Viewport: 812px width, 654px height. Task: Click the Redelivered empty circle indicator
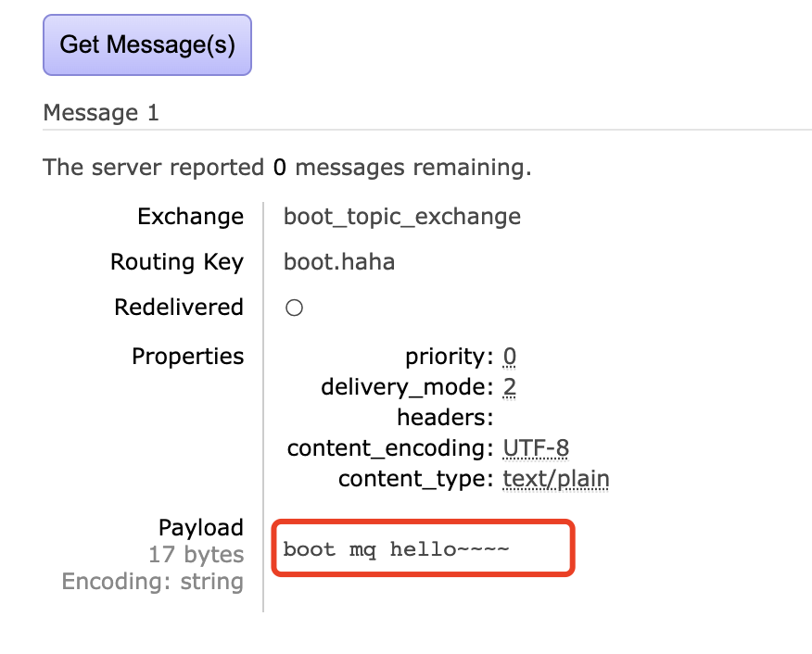point(294,308)
